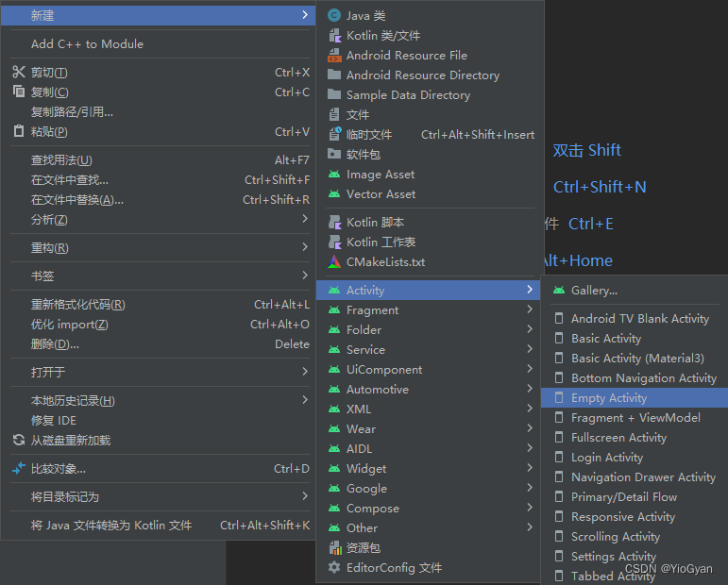Screen dimensions: 728x585
Task: Click the compare arrows icon for 比较对象
Action: pyautogui.click(x=19, y=469)
